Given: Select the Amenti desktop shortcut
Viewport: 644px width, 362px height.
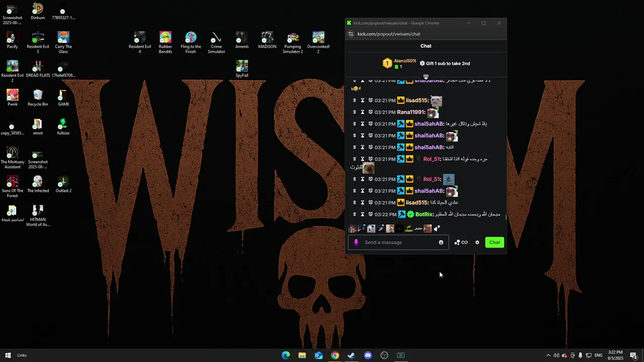Looking at the screenshot, I should click(242, 40).
